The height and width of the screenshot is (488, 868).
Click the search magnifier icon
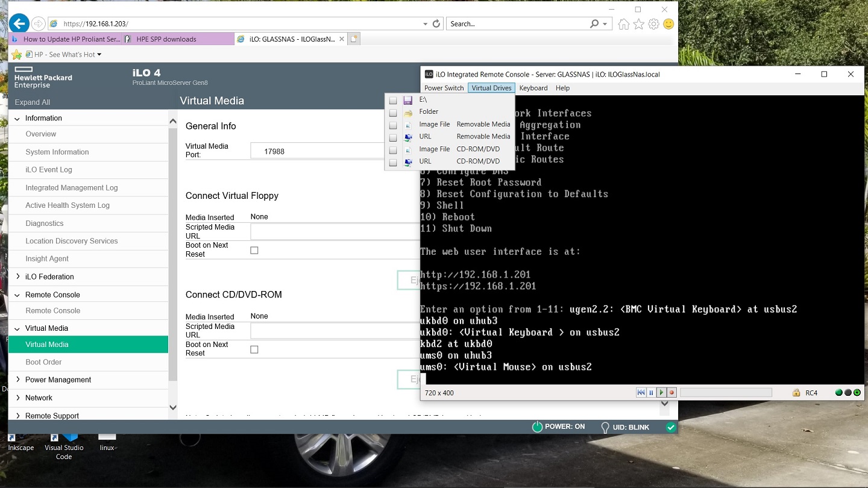(595, 24)
